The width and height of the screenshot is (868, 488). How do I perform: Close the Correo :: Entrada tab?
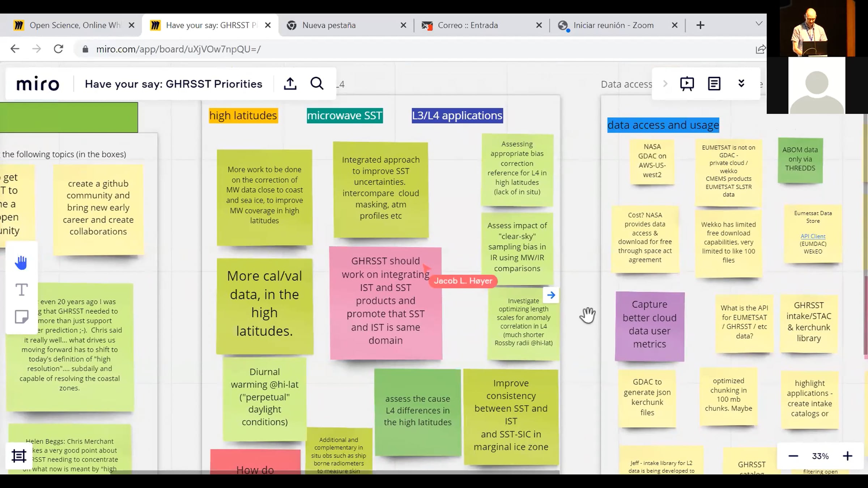point(539,25)
